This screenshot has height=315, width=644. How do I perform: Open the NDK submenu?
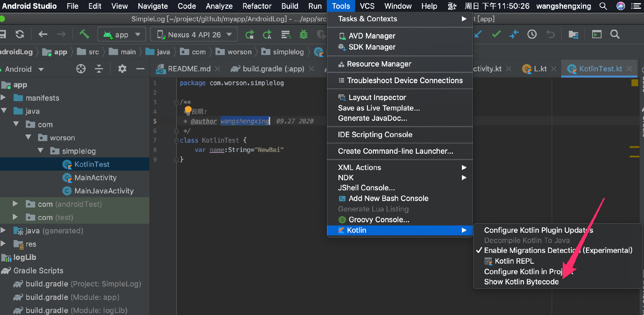point(400,178)
